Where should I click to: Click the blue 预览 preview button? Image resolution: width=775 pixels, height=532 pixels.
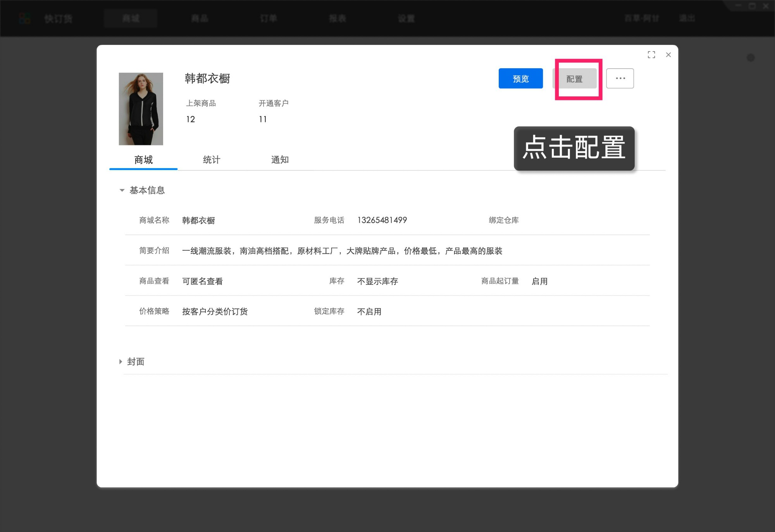[520, 78]
